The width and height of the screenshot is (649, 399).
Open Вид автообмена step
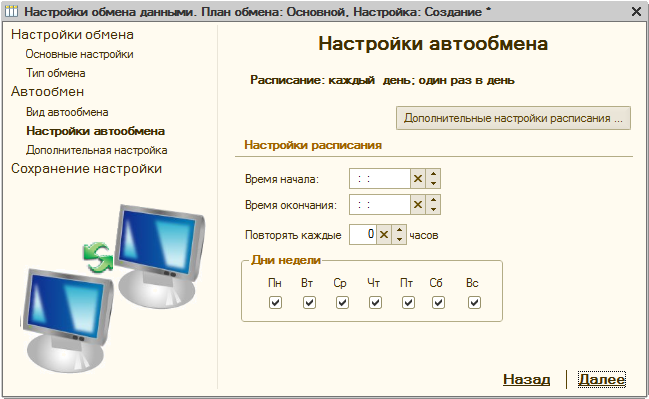click(67, 112)
